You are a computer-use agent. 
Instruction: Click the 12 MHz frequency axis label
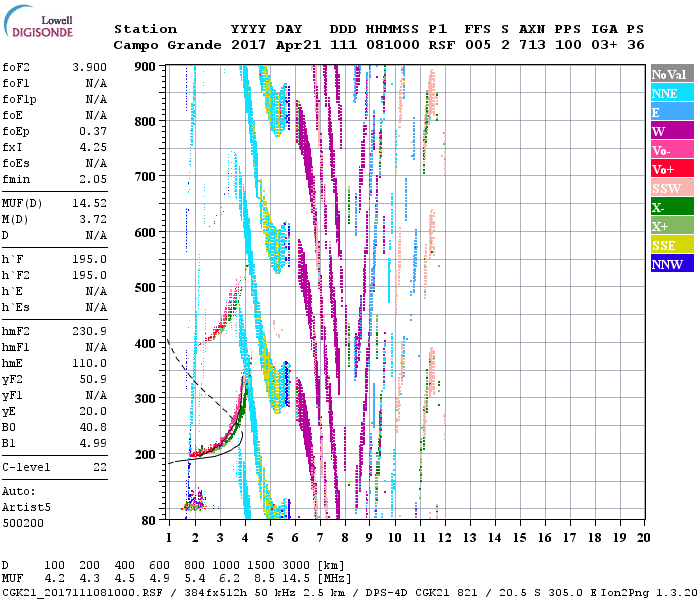click(x=444, y=538)
